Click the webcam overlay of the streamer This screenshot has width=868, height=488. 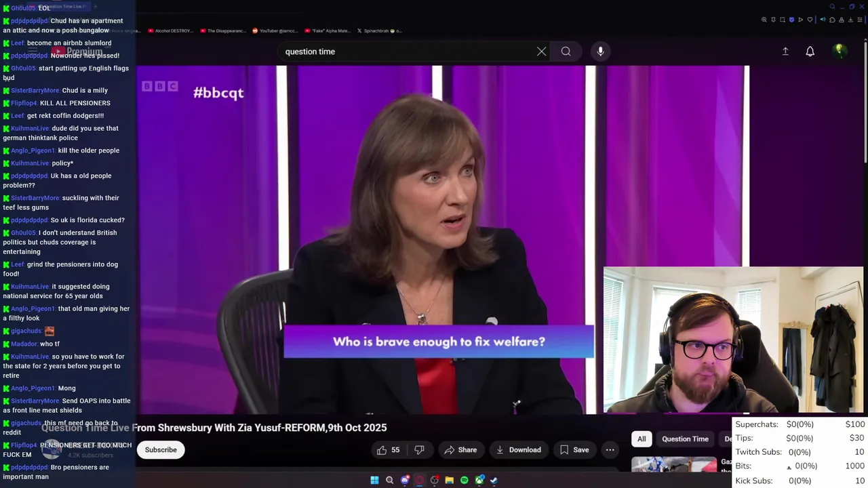click(733, 340)
